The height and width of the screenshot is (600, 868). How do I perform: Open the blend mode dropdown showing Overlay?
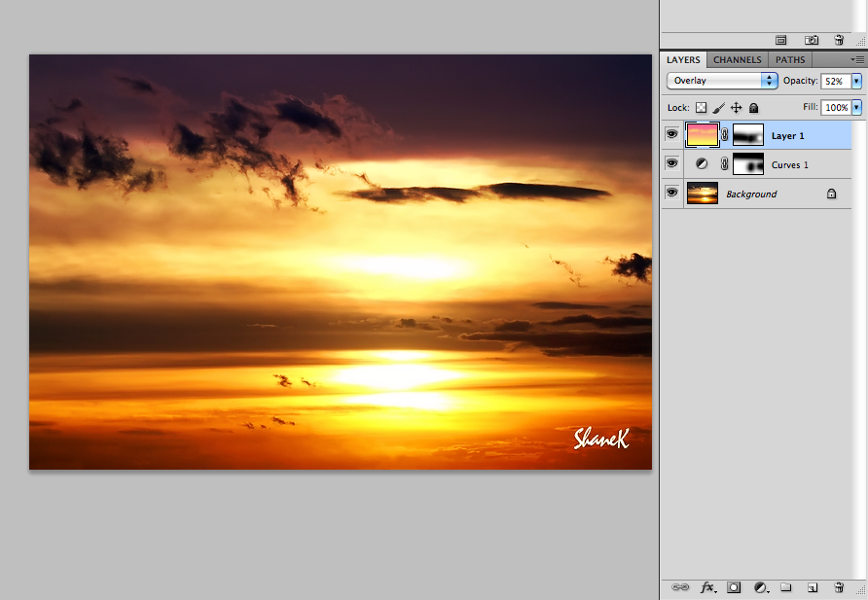coord(721,80)
